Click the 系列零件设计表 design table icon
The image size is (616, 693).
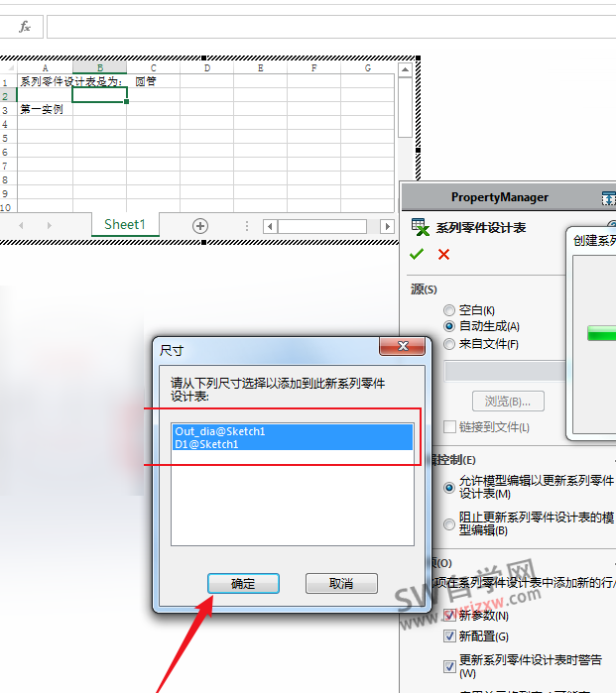pyautogui.click(x=421, y=227)
